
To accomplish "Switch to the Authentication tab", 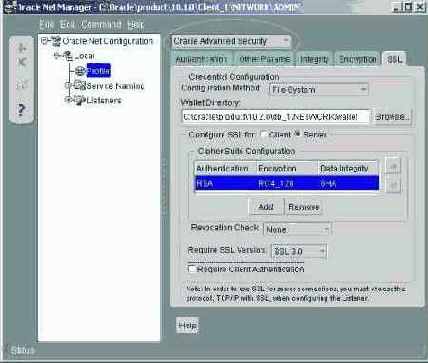I will click(201, 59).
